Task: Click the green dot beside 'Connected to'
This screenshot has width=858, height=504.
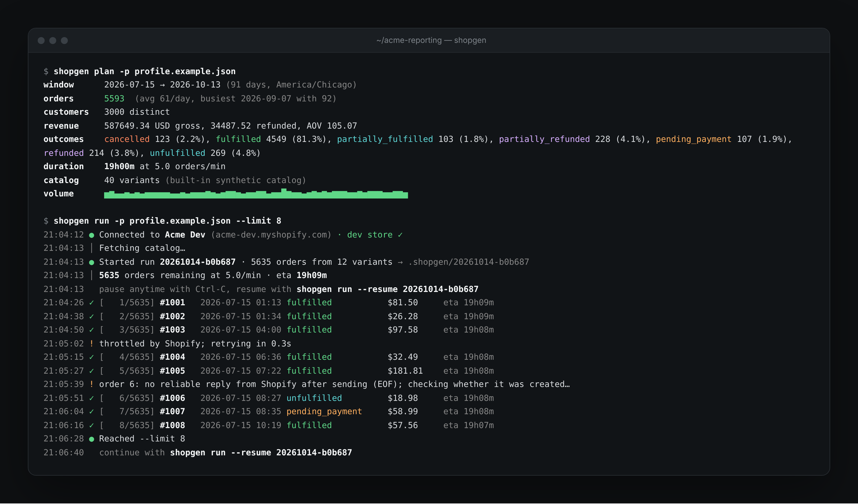Action: [x=91, y=235]
